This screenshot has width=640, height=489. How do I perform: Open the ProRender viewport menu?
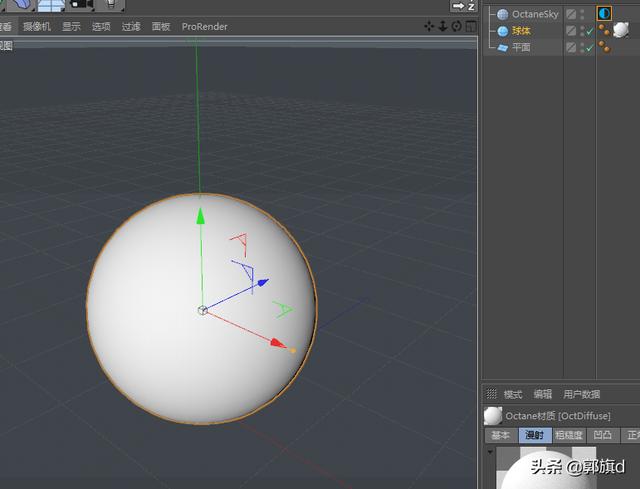pos(204,27)
